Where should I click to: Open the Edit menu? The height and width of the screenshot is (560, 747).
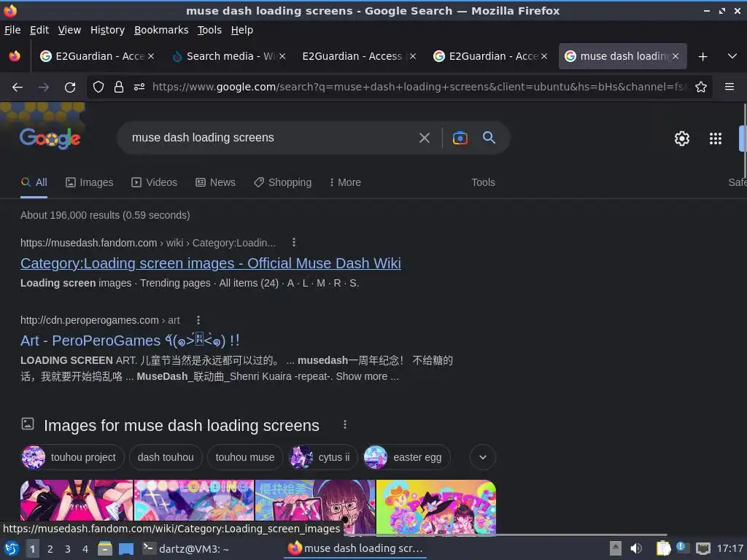39,30
